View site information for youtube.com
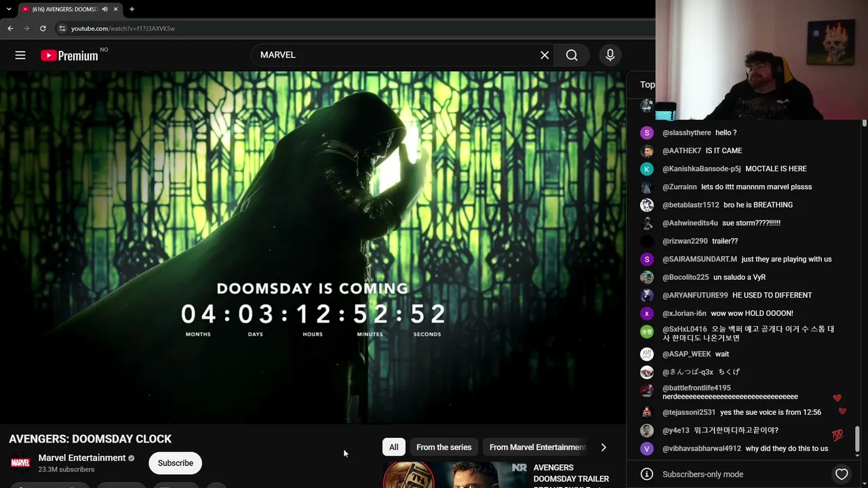Screen dimensions: 868x488 tap(62, 28)
